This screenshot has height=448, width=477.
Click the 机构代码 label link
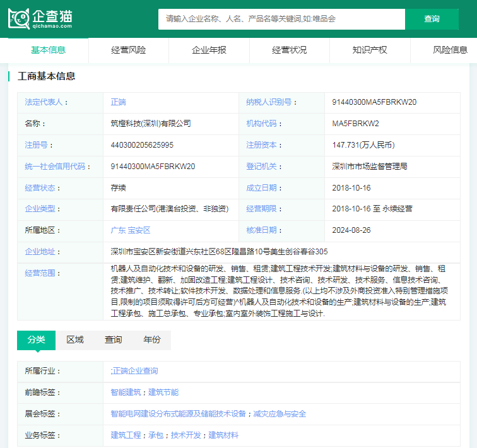click(261, 124)
